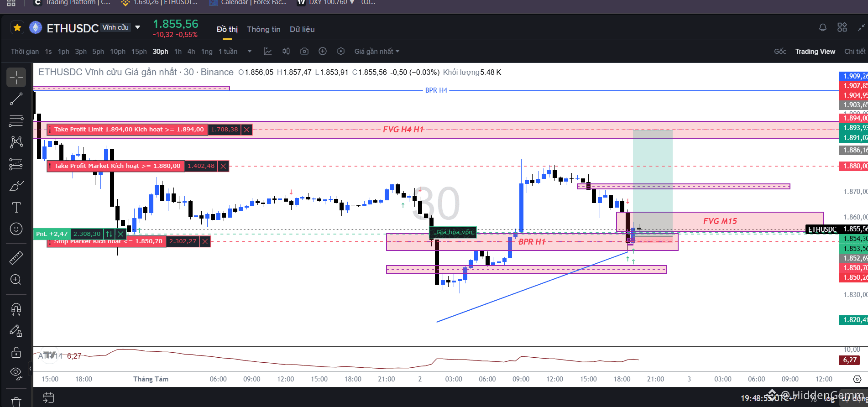Click the plus circle add icon
This screenshot has width=868, height=407.
pyautogui.click(x=323, y=51)
